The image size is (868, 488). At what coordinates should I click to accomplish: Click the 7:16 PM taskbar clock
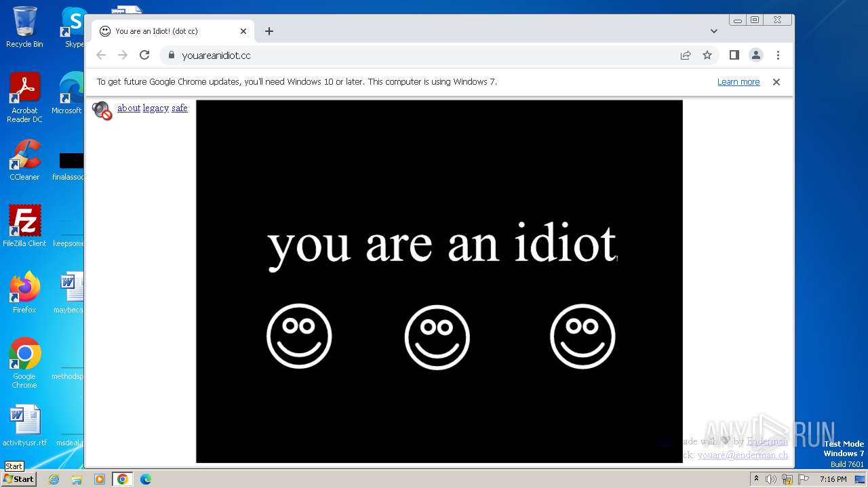(x=833, y=479)
